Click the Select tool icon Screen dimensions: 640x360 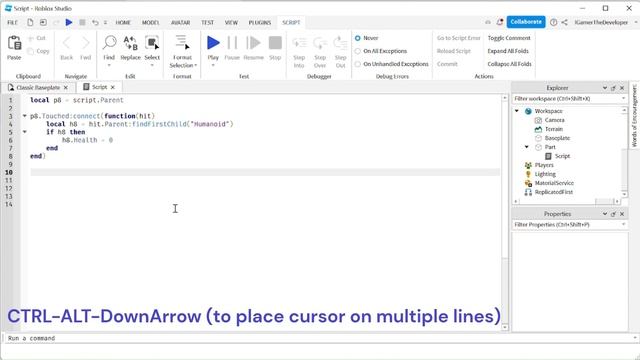coord(152,42)
